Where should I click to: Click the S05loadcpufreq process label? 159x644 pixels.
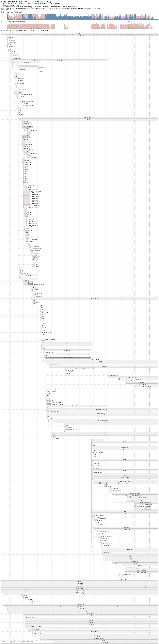click(x=98, y=452)
